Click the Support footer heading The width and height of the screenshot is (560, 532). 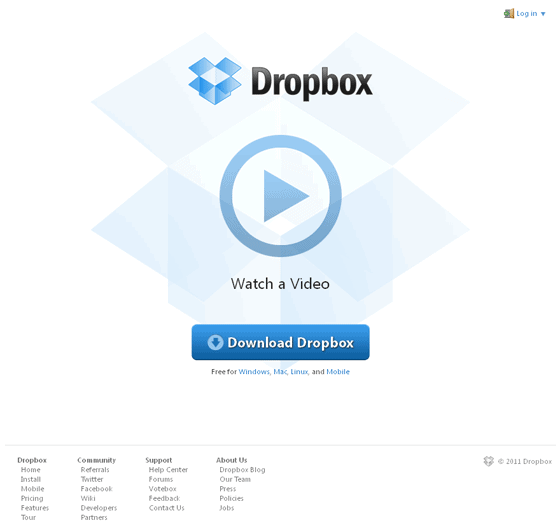159,460
